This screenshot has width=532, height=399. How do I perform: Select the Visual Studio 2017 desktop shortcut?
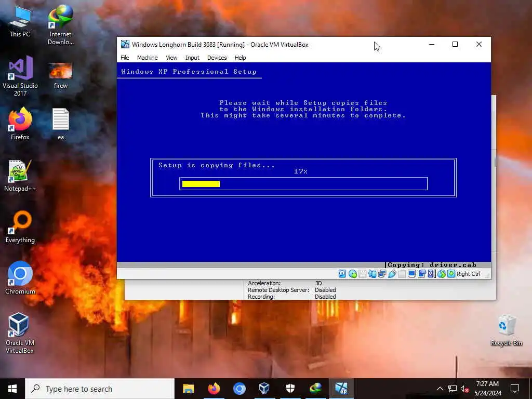pyautogui.click(x=20, y=76)
